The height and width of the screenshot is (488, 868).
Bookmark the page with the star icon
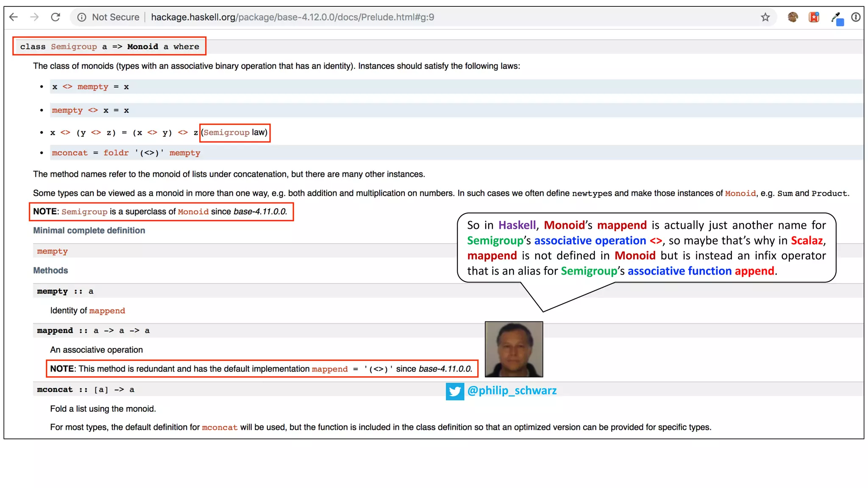765,17
